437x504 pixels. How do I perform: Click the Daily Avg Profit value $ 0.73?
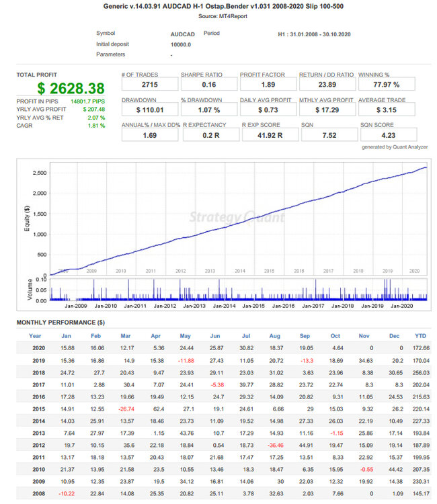pos(268,110)
